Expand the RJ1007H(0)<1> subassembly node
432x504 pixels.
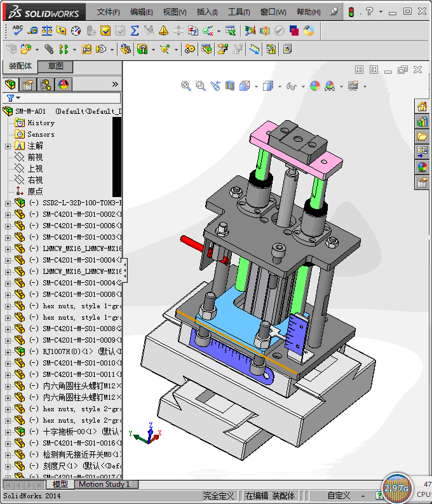(8, 352)
